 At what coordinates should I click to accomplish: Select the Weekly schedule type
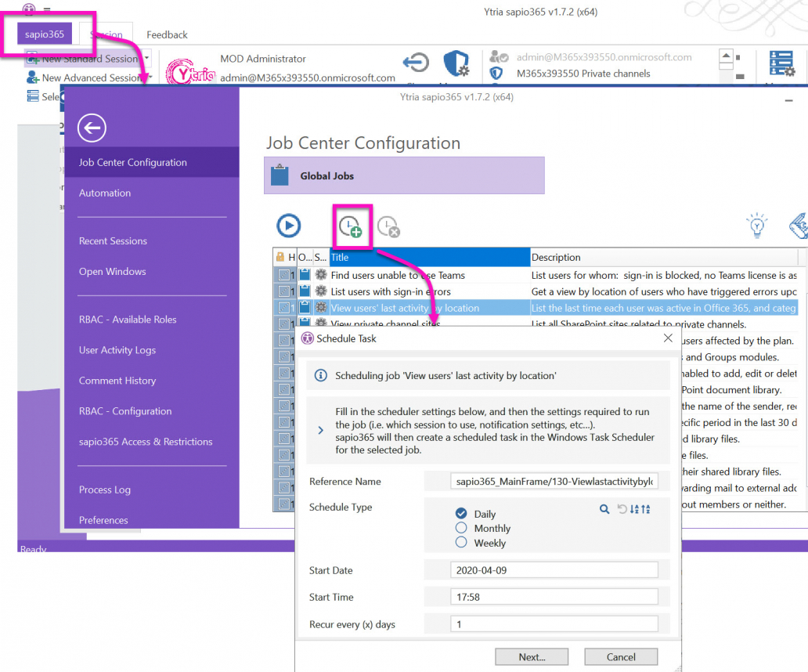(x=461, y=542)
